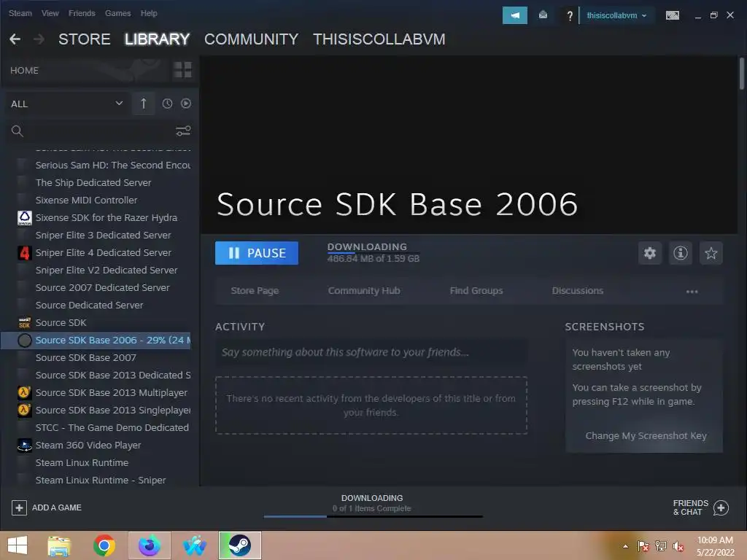This screenshot has height=560, width=747.
Task: Go to the STORE tab
Action: point(85,39)
